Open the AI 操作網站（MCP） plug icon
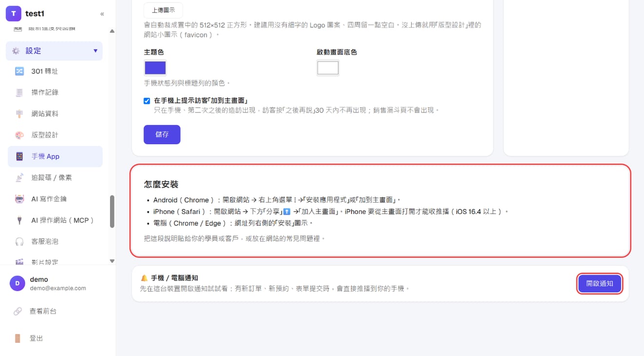 19,220
